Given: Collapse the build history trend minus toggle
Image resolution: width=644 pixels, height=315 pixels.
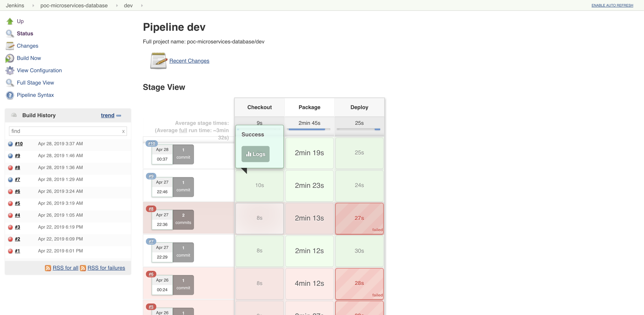Looking at the screenshot, I should (119, 115).
